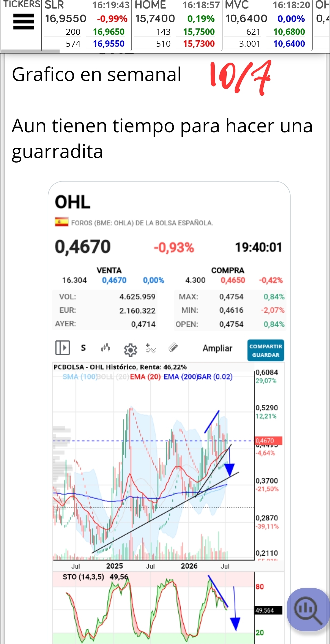Screen dimensions: 330x644
Task: Click the red 0,4670 price axis marker
Action: click(x=269, y=440)
